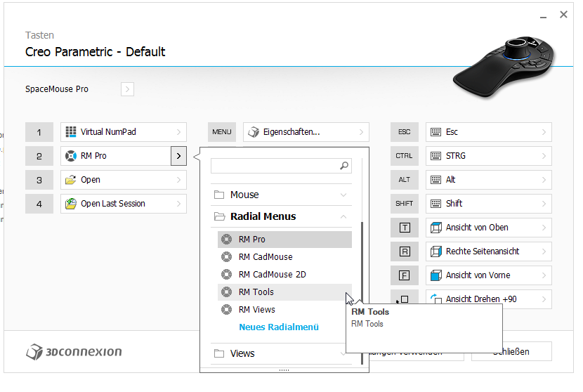This screenshot has height=392, width=583.
Task: Open the arrow on Open Last Session row
Action: [x=179, y=204]
